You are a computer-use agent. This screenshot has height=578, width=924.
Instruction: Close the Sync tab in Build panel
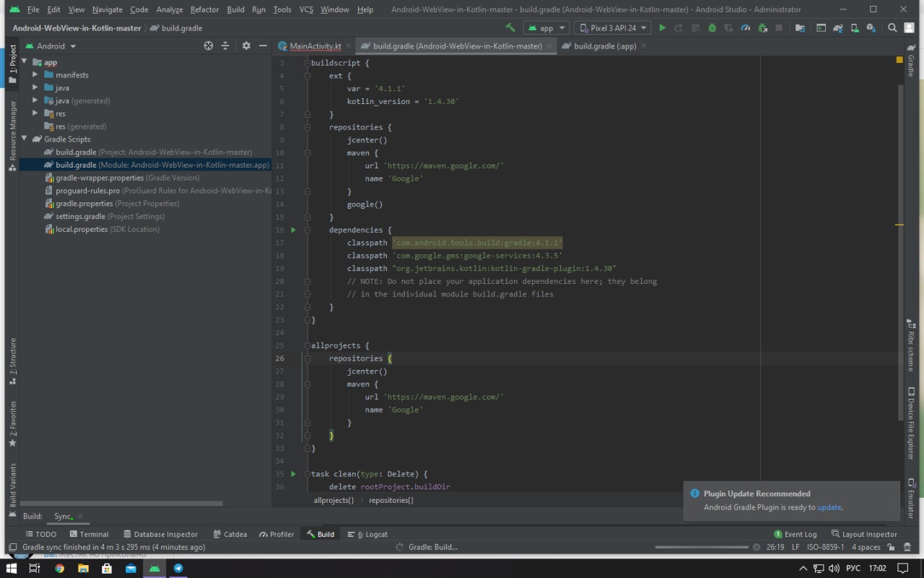tap(80, 517)
